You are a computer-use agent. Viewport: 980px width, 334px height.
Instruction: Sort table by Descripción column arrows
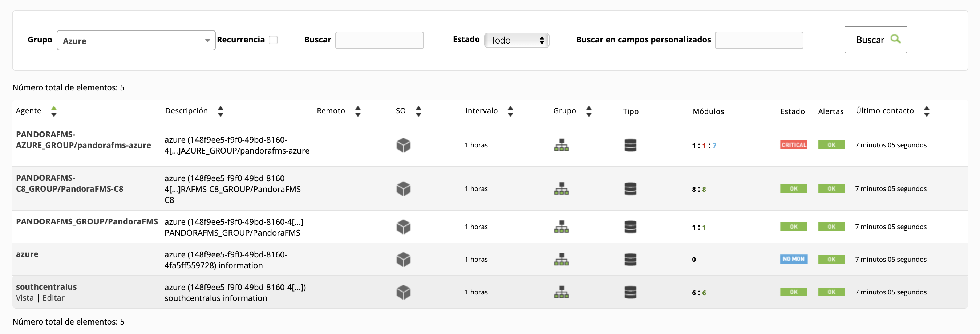tap(220, 111)
